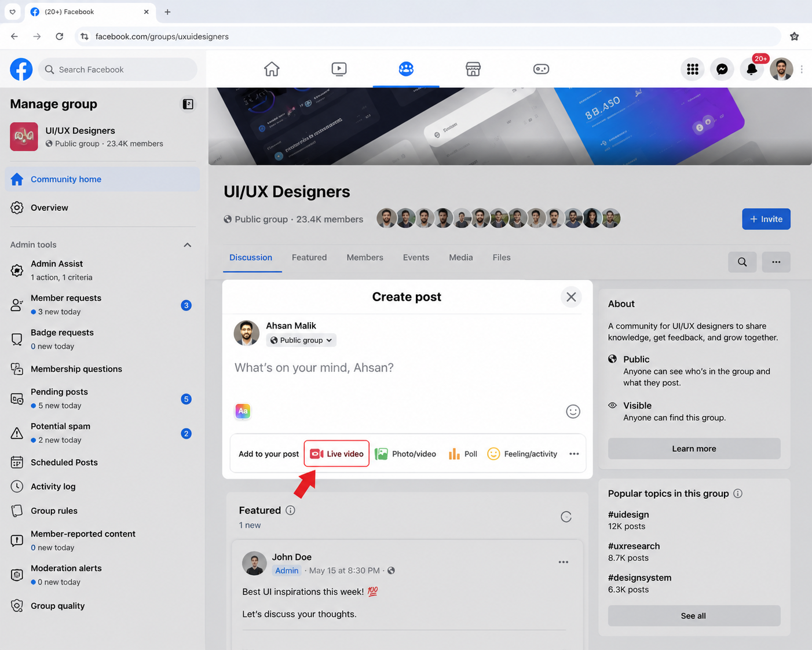Open a new browser tab
This screenshot has height=650, width=812.
tap(167, 12)
